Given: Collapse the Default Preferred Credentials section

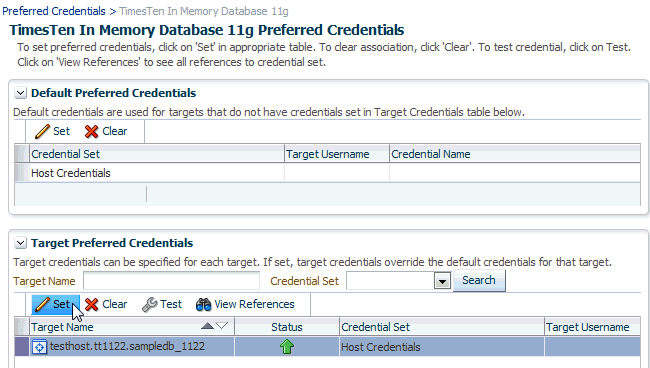Looking at the screenshot, I should pyautogui.click(x=20, y=93).
